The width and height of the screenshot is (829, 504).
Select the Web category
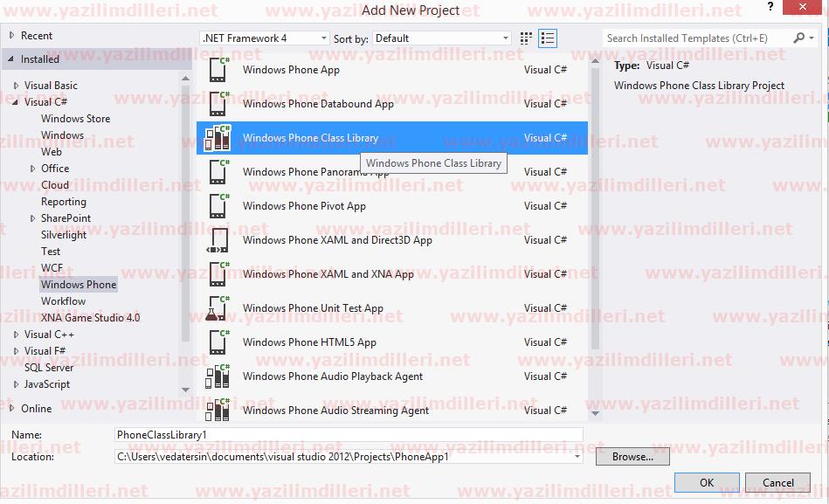pyautogui.click(x=52, y=152)
